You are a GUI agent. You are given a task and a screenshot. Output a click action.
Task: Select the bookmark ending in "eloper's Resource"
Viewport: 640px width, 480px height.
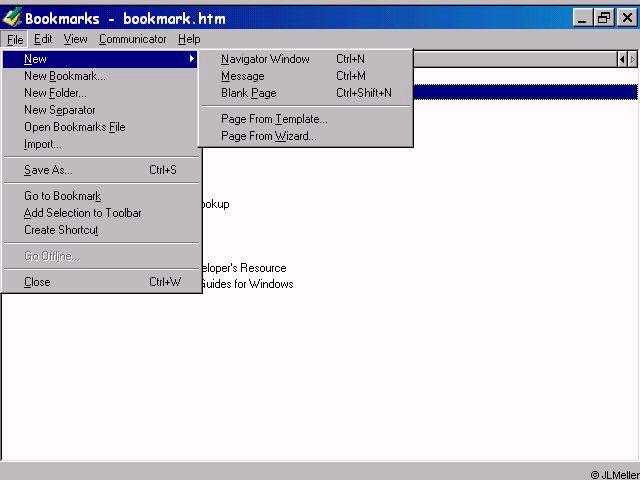click(244, 268)
